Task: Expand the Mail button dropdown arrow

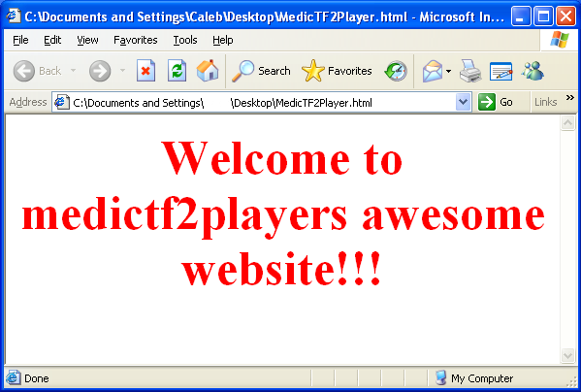Action: [448, 71]
